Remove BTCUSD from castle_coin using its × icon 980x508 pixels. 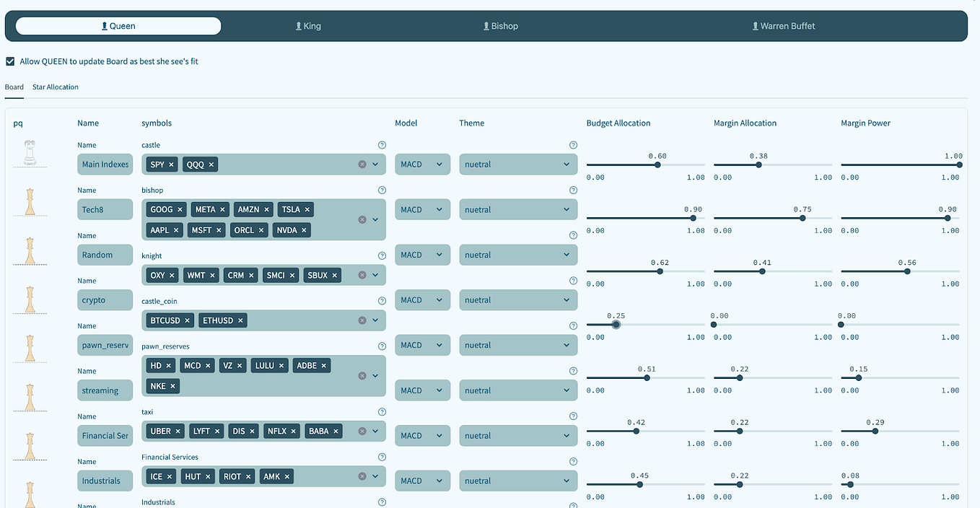(x=187, y=320)
